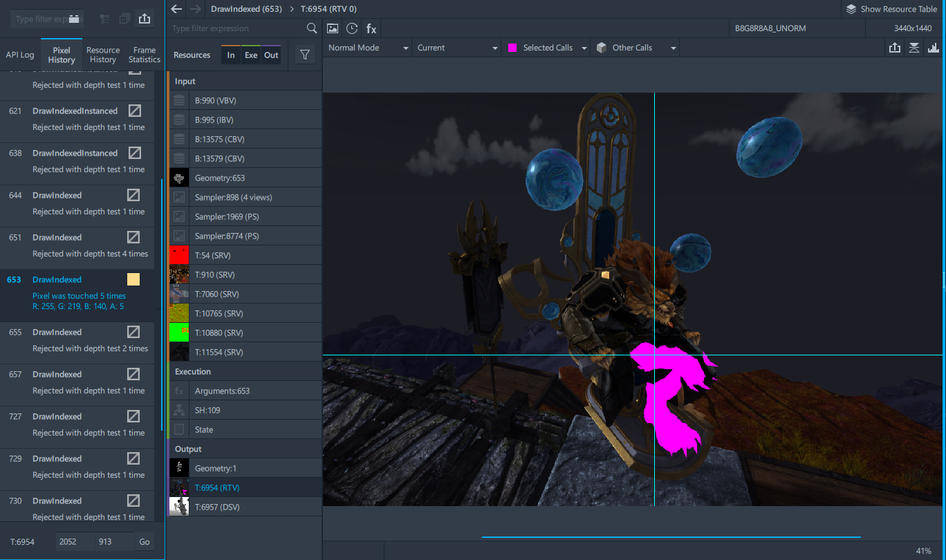Viewport: 946px width, 560px height.
Task: Toggle the Exe resources filter
Action: pos(251,55)
